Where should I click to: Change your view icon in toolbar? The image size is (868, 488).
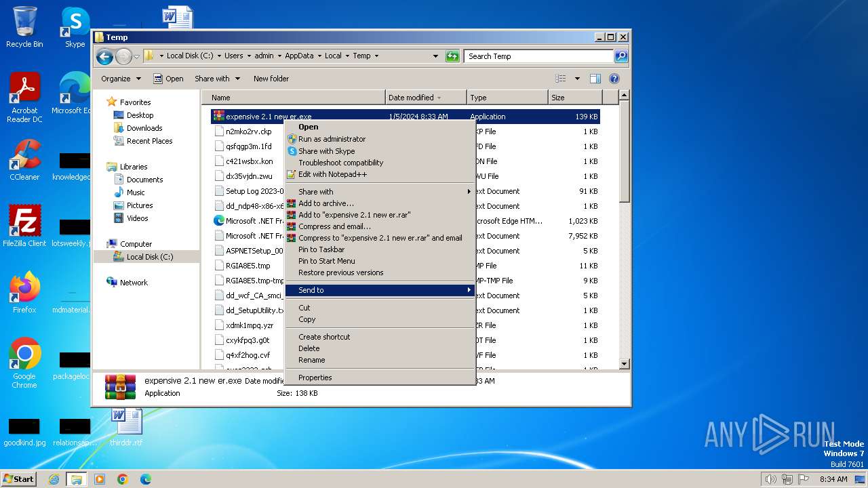pos(561,79)
